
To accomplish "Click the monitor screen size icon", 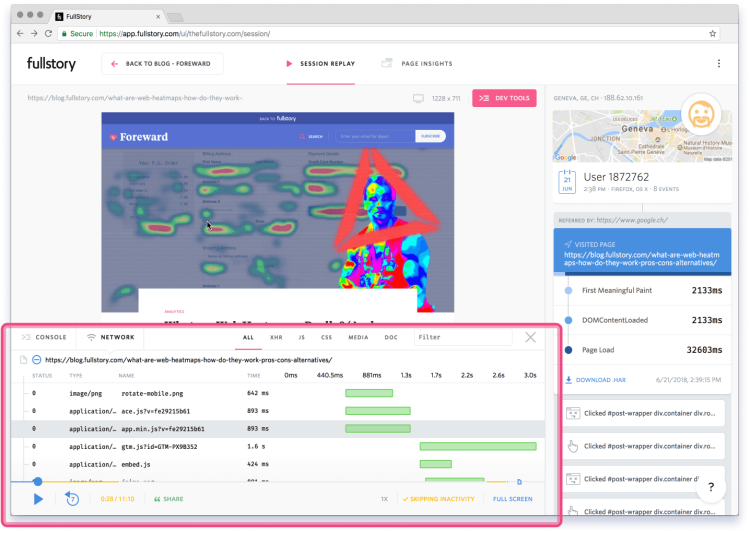I will coord(418,99).
